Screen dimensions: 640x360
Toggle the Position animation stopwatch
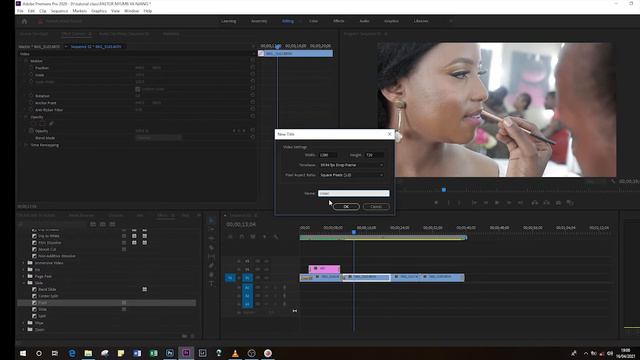pos(31,68)
